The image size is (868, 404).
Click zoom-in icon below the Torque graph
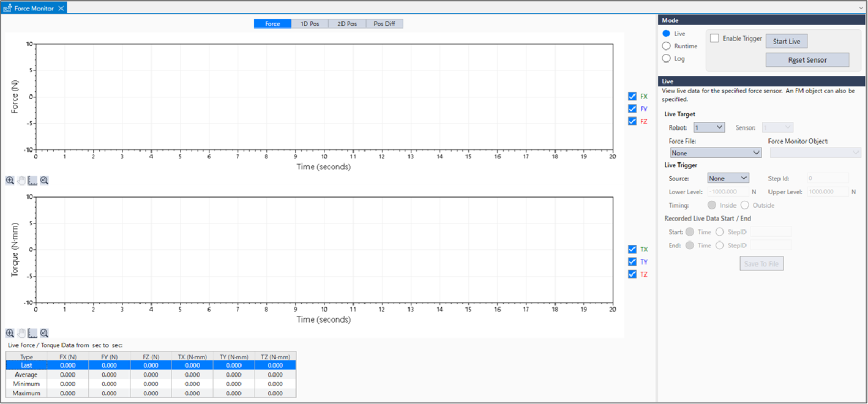coord(10,334)
